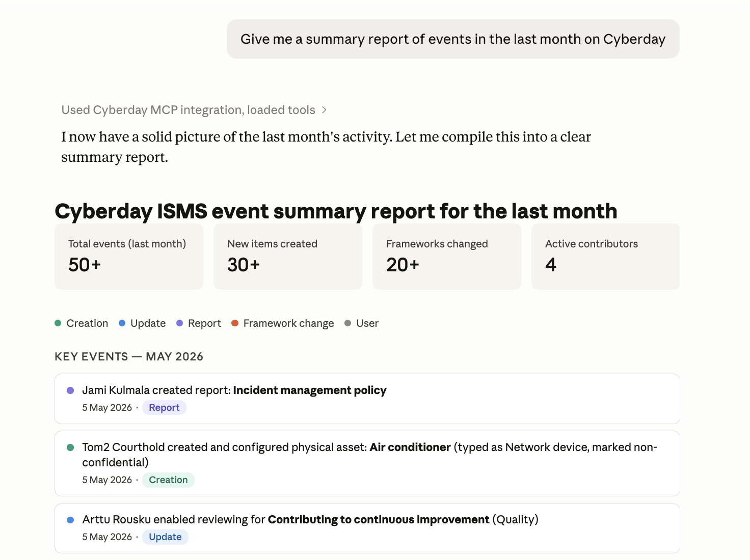Select the user message about Cyberday summary report
The height and width of the screenshot is (560, 750).
453,39
